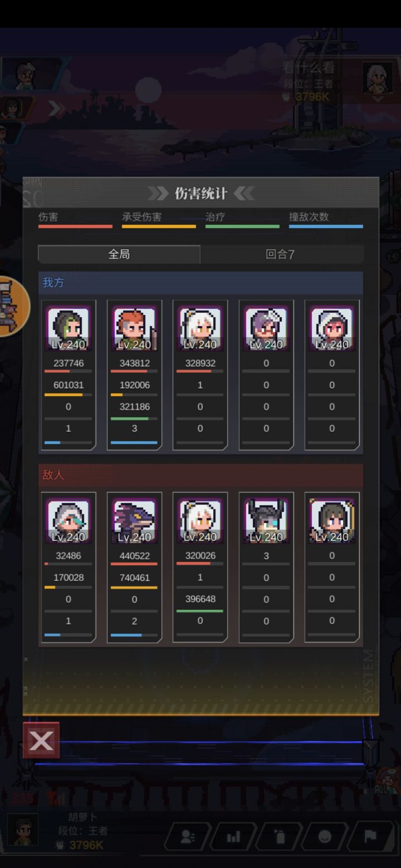Click the 撞敌次数 blue legend label
The image size is (401, 868).
[309, 217]
